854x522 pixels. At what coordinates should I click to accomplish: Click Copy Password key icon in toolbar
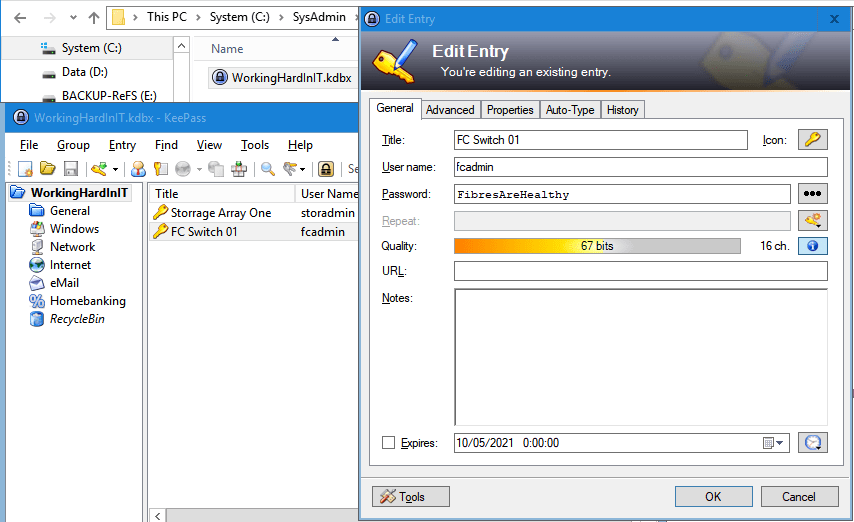pyautogui.click(x=161, y=169)
